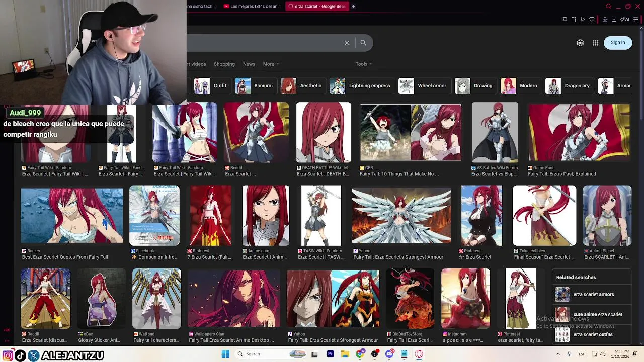
Task: Open the Google apps grid icon
Action: click(x=596, y=43)
